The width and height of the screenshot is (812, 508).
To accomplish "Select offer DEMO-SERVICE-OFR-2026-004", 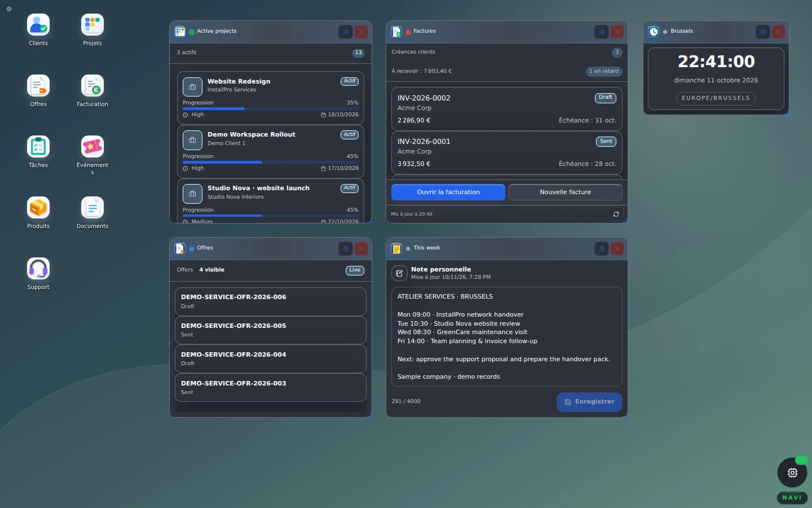I will click(271, 359).
